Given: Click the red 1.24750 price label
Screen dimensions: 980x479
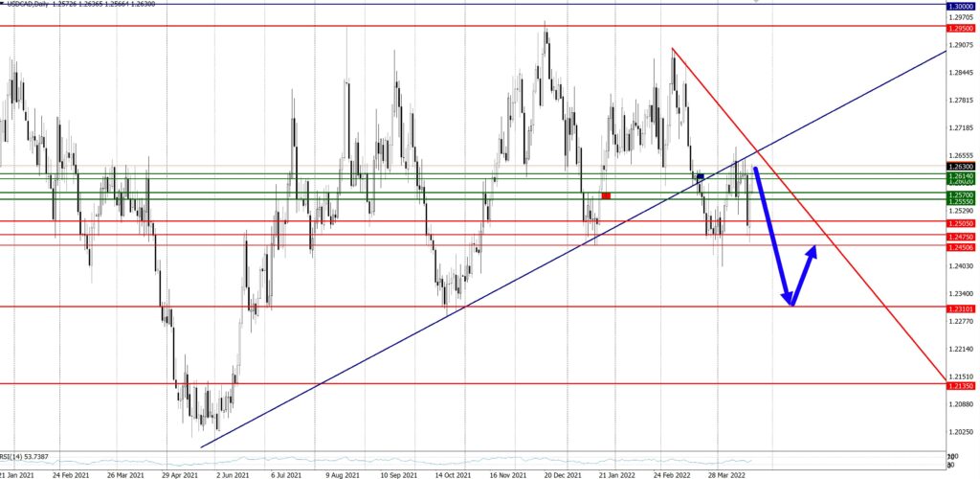Looking at the screenshot, I should tap(960, 236).
